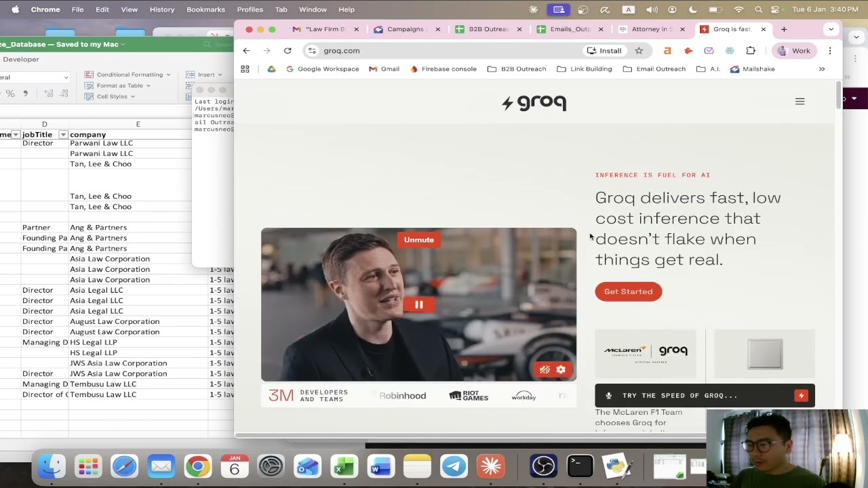Open Conditional Formatting dropdown in Excel
The width and height of the screenshot is (868, 488).
[x=128, y=75]
